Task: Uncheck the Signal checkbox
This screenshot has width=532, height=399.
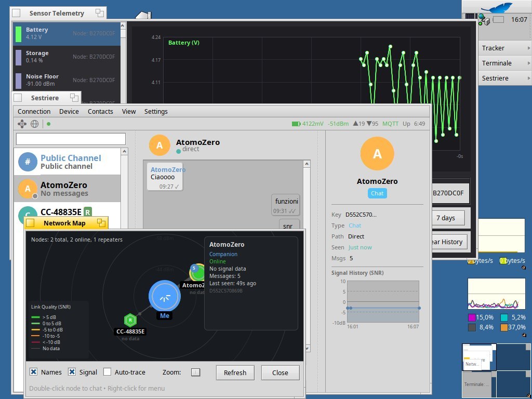Action: coord(72,372)
